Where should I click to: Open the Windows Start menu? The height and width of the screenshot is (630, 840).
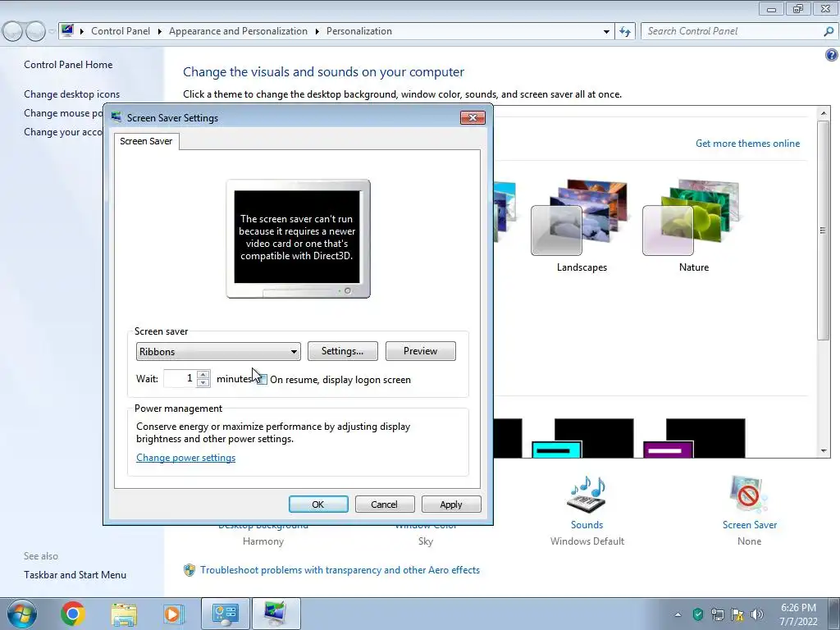tap(21, 614)
